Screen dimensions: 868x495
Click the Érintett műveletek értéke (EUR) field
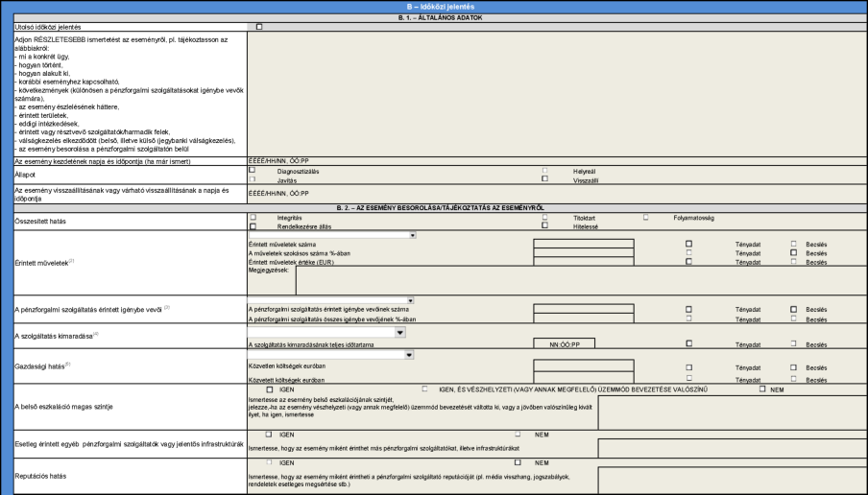point(584,262)
